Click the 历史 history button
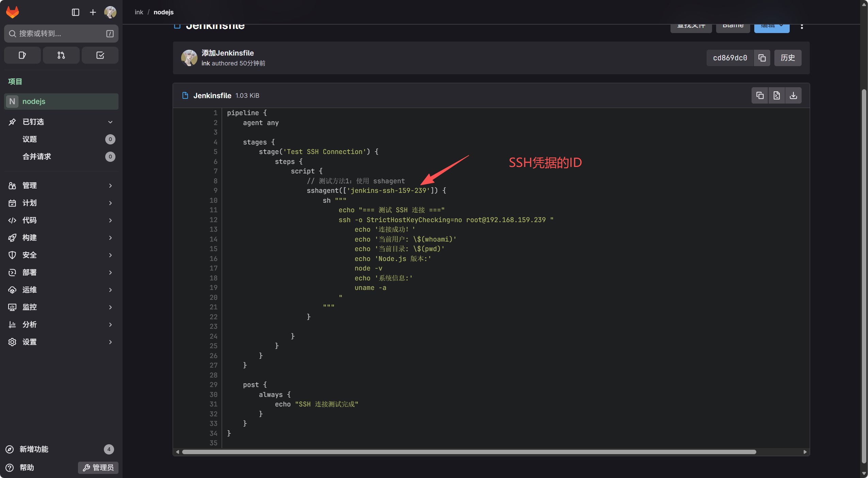868x478 pixels. tap(787, 58)
